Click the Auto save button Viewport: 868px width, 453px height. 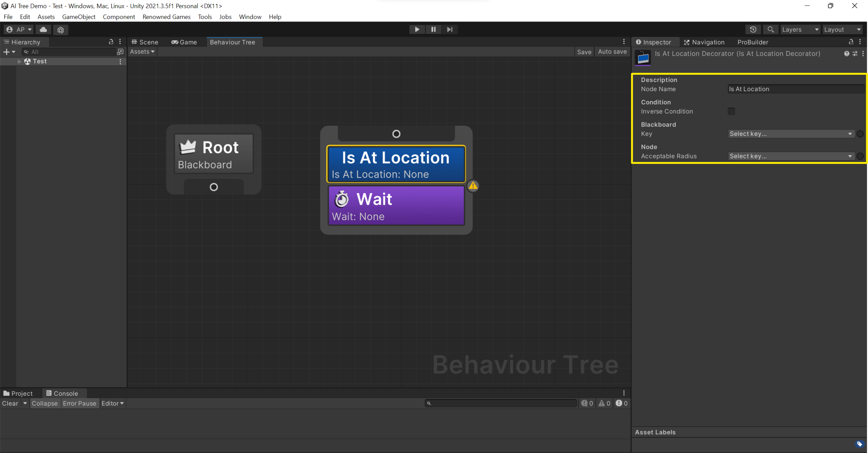612,52
